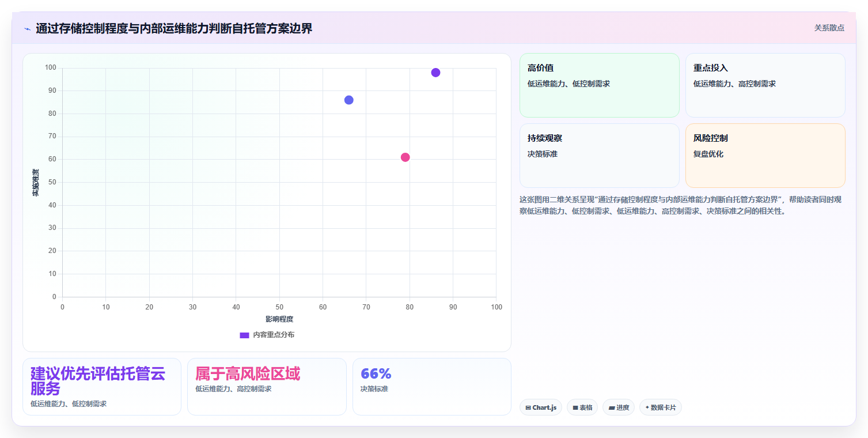Viewport: 868px width, 438px height.
Task: Open the 高价值 quadrant card
Action: [600, 85]
